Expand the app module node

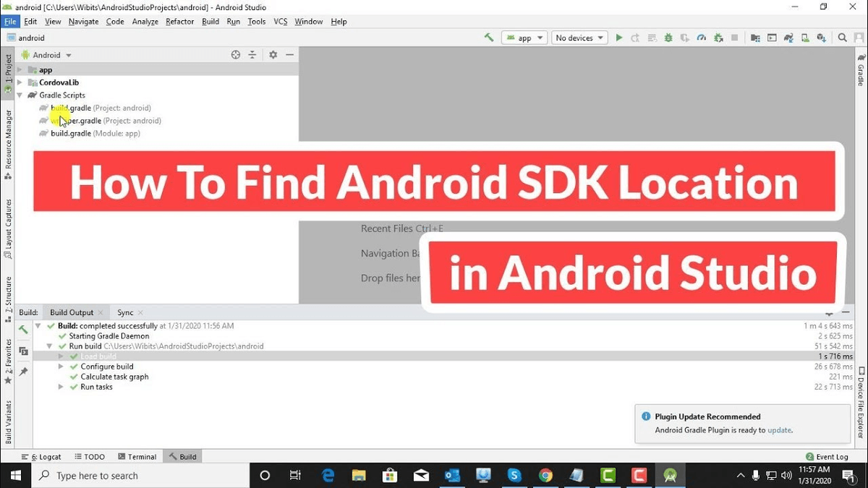pyautogui.click(x=20, y=70)
